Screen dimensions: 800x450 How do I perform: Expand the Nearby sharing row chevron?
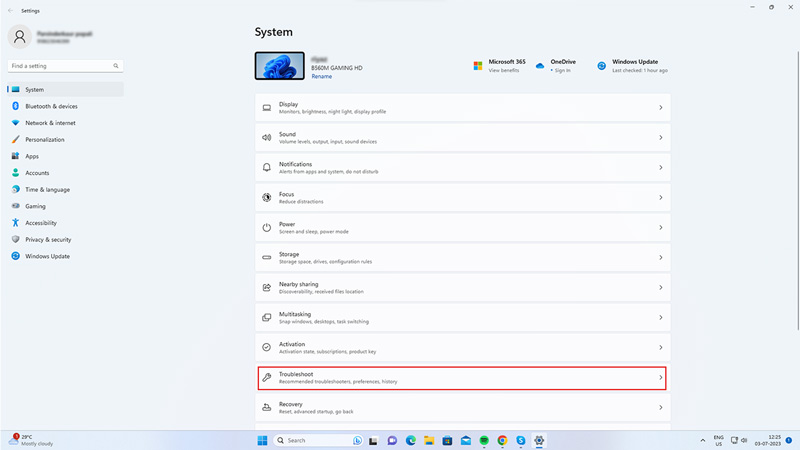click(x=661, y=288)
